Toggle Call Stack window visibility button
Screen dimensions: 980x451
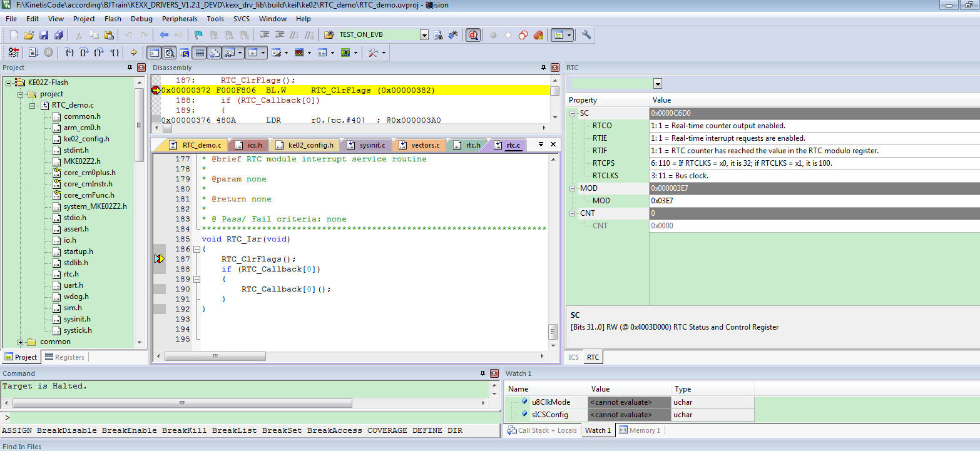pyautogui.click(x=214, y=53)
